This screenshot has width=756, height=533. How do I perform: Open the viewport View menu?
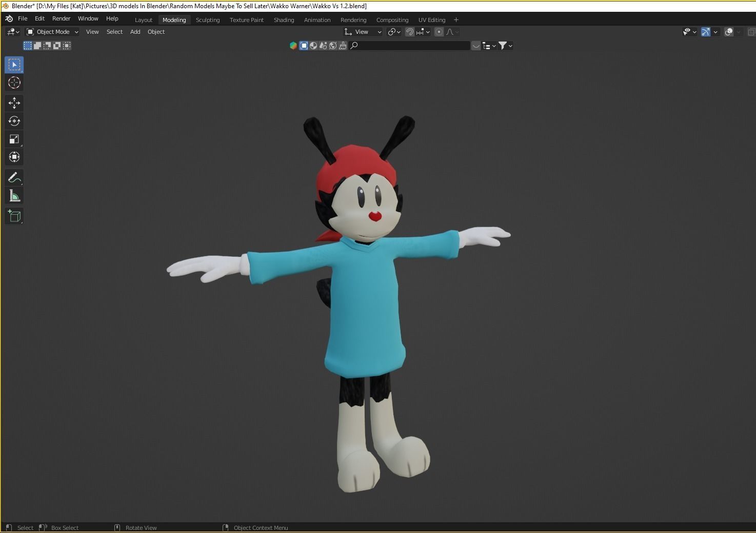coord(92,32)
